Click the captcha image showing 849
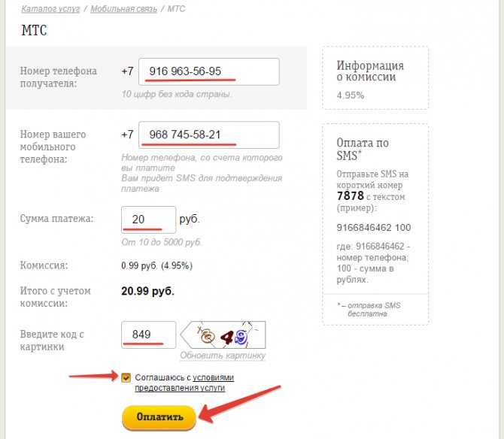The width and height of the screenshot is (504, 439). 223,335
